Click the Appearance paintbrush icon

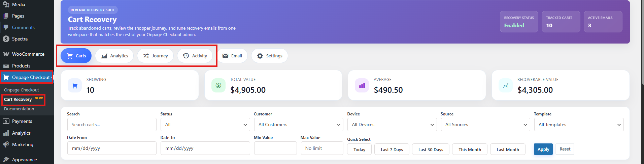pyautogui.click(x=6, y=160)
